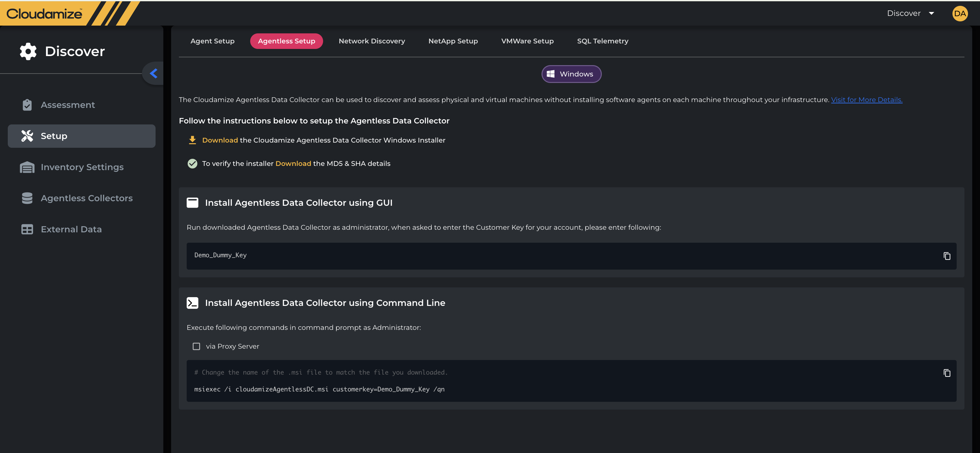The height and width of the screenshot is (453, 980).
Task: Click the Assessment clipboard icon
Action: [27, 105]
